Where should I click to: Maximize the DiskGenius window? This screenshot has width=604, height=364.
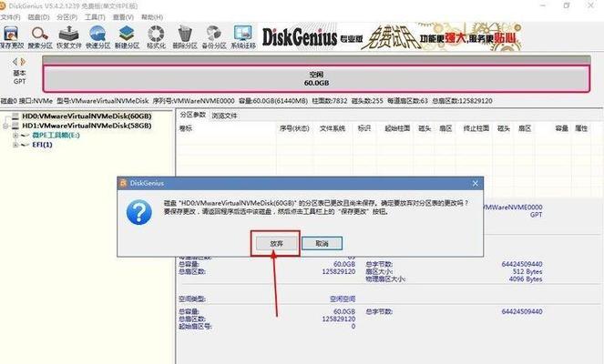(x=567, y=5)
